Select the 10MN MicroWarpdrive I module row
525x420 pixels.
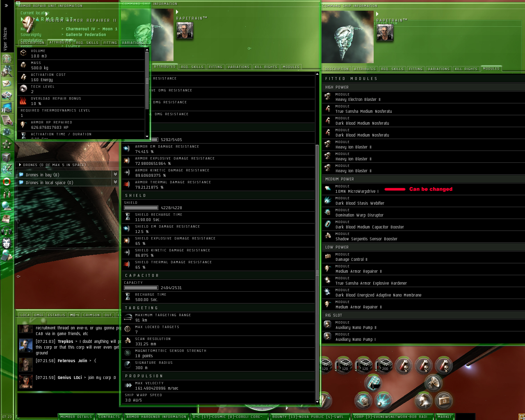(423, 189)
